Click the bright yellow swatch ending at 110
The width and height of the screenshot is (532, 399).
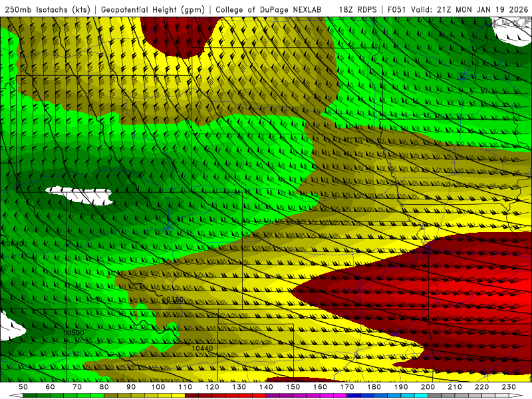tap(178, 396)
